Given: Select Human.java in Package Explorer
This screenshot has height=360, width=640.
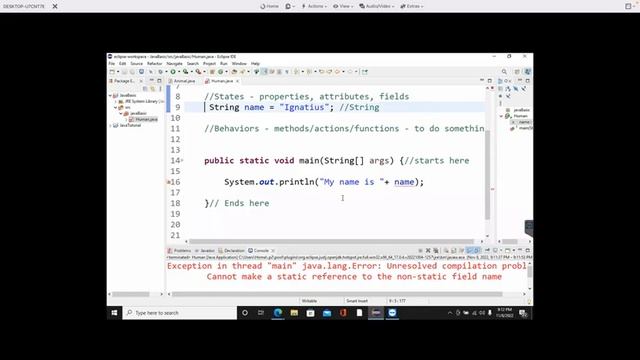Looking at the screenshot, I should tap(144, 119).
